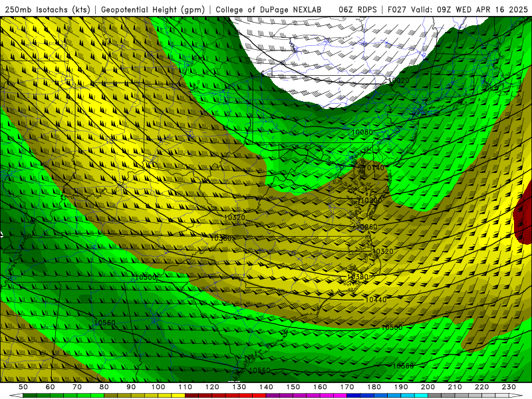Click the 160 label on the color scale
The image size is (532, 399).
tap(321, 387)
